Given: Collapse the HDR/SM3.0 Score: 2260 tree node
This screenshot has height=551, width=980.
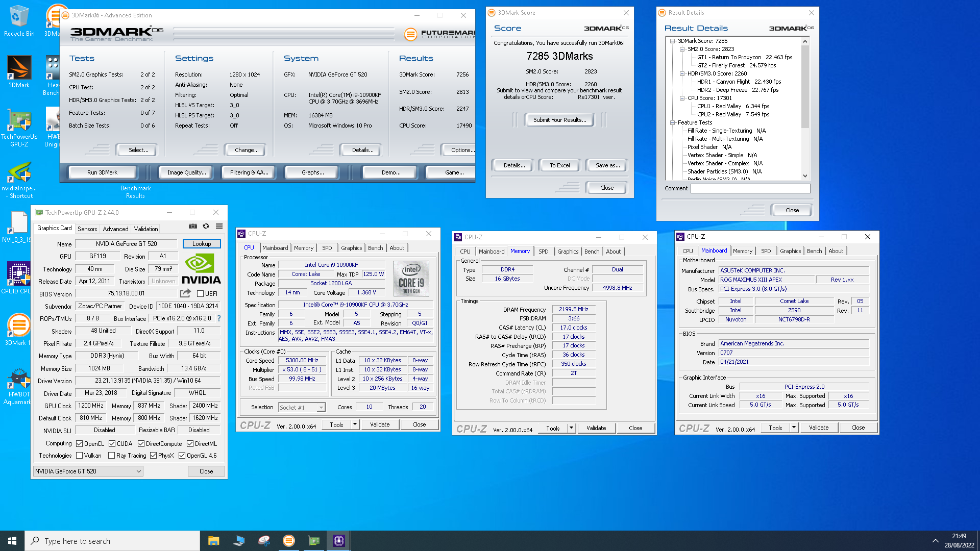Looking at the screenshot, I should click(682, 73).
